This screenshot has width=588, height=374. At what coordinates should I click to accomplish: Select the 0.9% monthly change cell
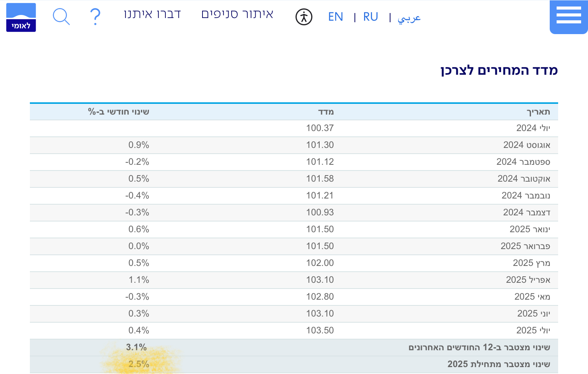(139, 145)
